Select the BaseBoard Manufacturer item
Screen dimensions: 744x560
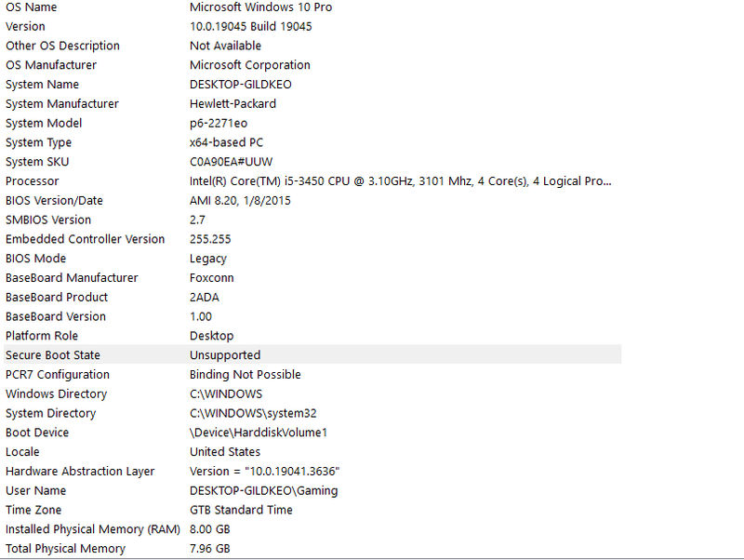(x=72, y=278)
